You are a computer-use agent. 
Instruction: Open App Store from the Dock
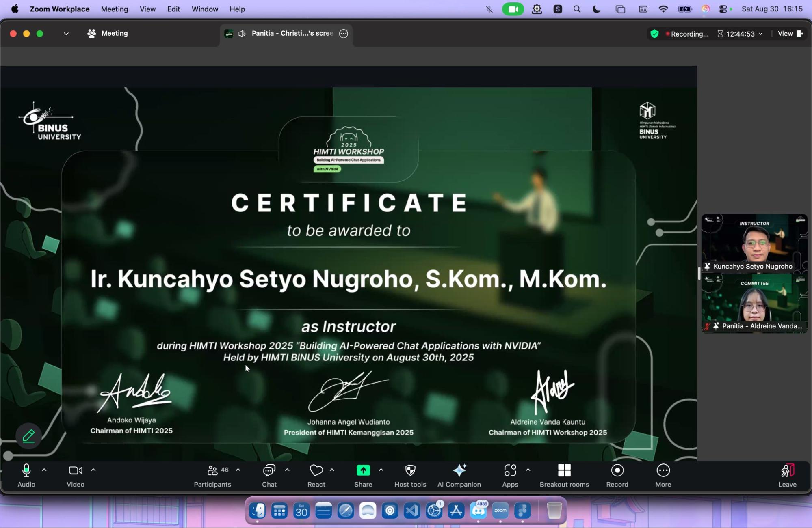click(456, 511)
